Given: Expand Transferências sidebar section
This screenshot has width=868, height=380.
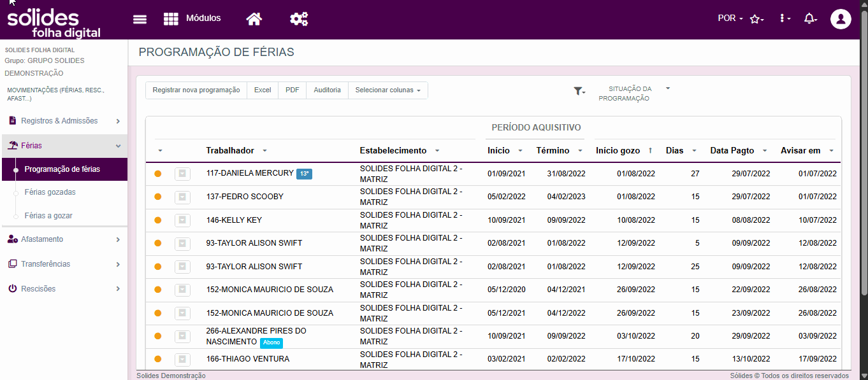Looking at the screenshot, I should click(x=64, y=264).
